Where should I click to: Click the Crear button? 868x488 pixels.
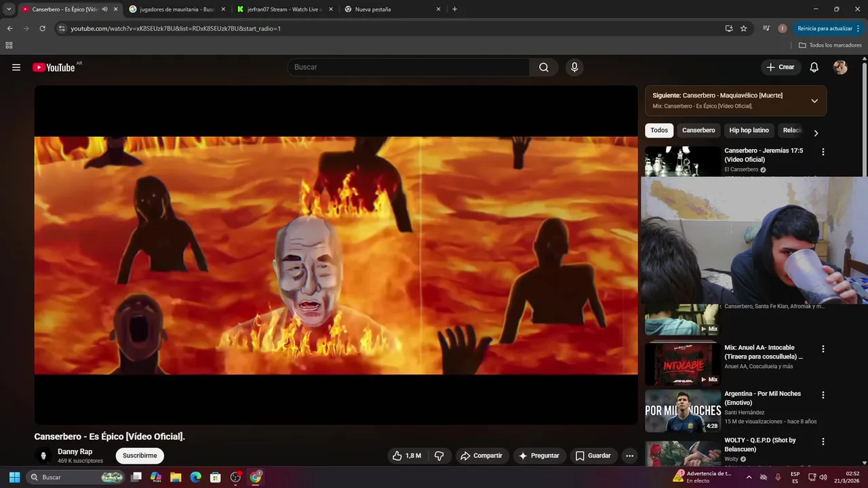[x=780, y=67]
